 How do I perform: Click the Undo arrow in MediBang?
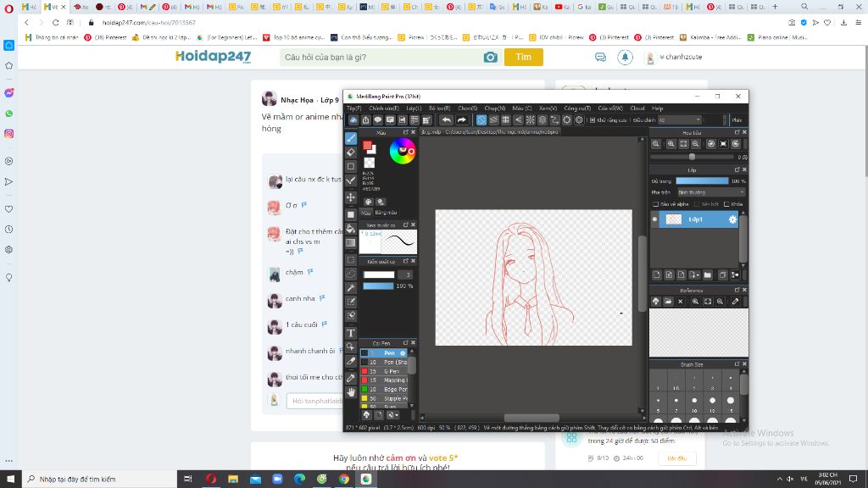[x=447, y=120]
